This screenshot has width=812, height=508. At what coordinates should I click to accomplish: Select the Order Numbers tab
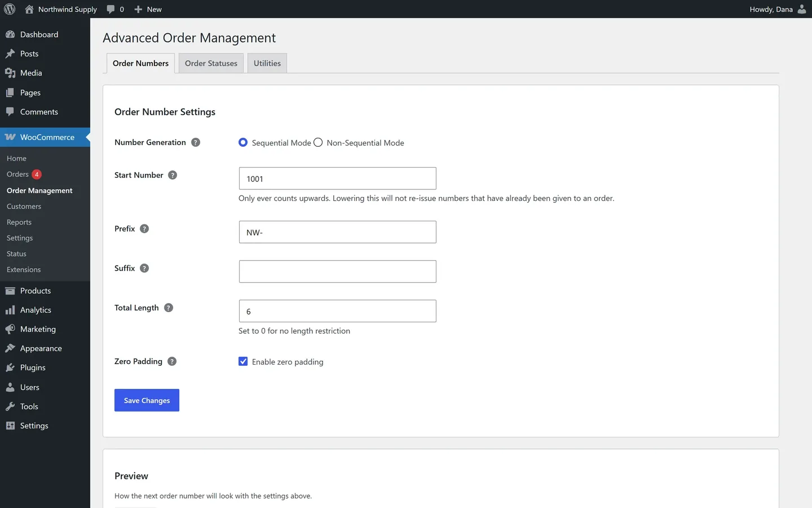[140, 63]
